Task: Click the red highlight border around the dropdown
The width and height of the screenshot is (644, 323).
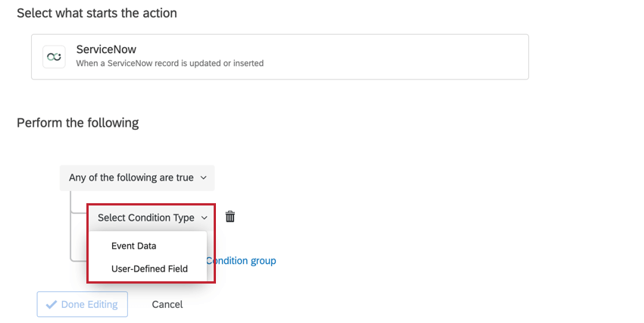Action: click(214, 243)
